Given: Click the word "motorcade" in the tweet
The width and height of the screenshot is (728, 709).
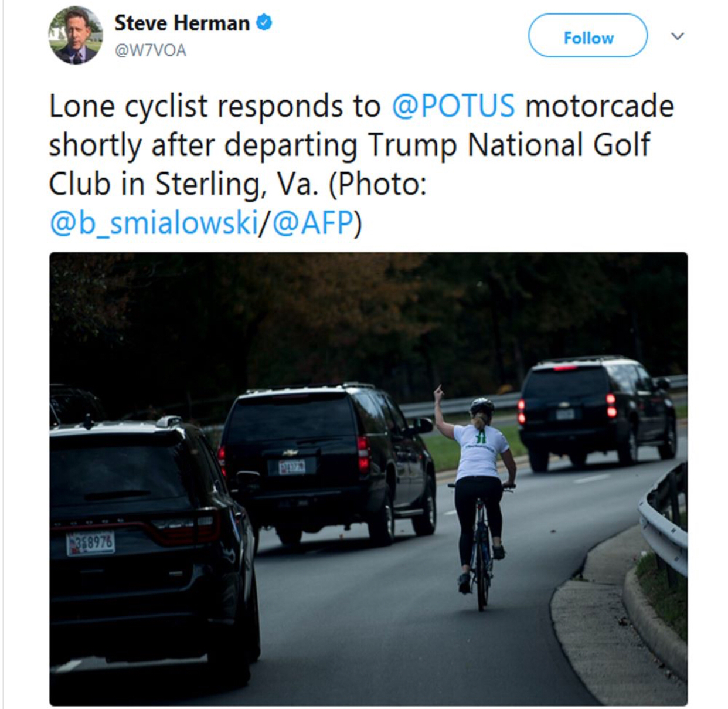Looking at the screenshot, I should click(x=599, y=106).
